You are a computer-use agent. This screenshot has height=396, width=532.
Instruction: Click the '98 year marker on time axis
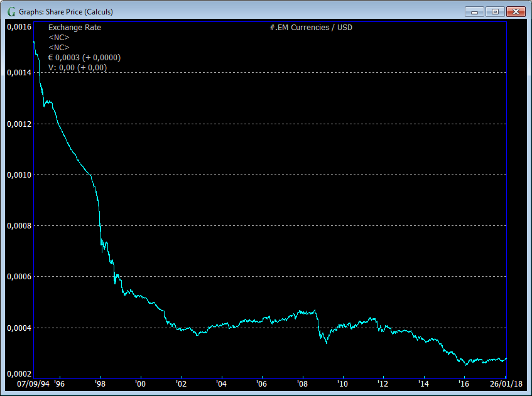point(100,383)
